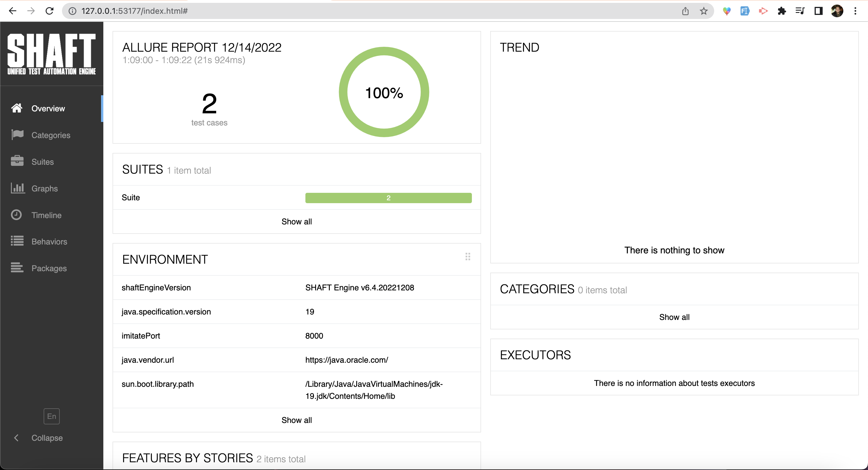
Task: Click the Overview home icon
Action: 17,108
